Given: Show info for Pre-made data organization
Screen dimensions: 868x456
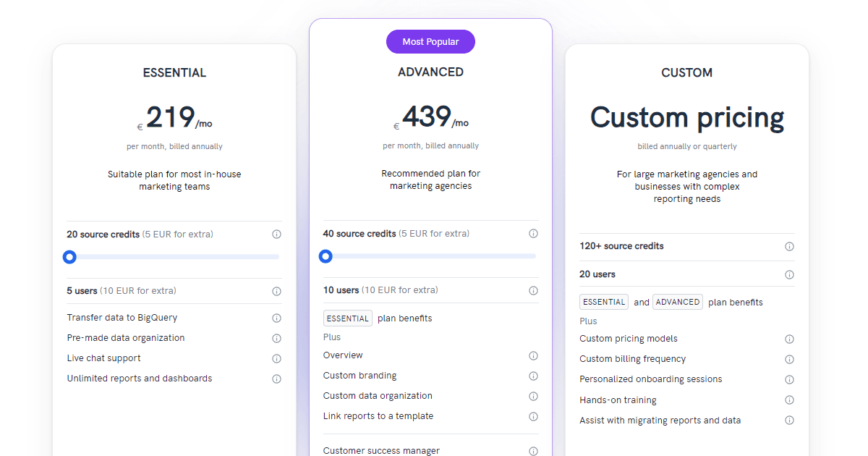Looking at the screenshot, I should [x=276, y=338].
